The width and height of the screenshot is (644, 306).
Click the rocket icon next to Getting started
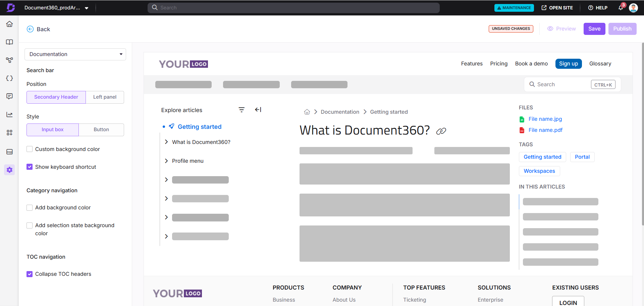(x=172, y=126)
